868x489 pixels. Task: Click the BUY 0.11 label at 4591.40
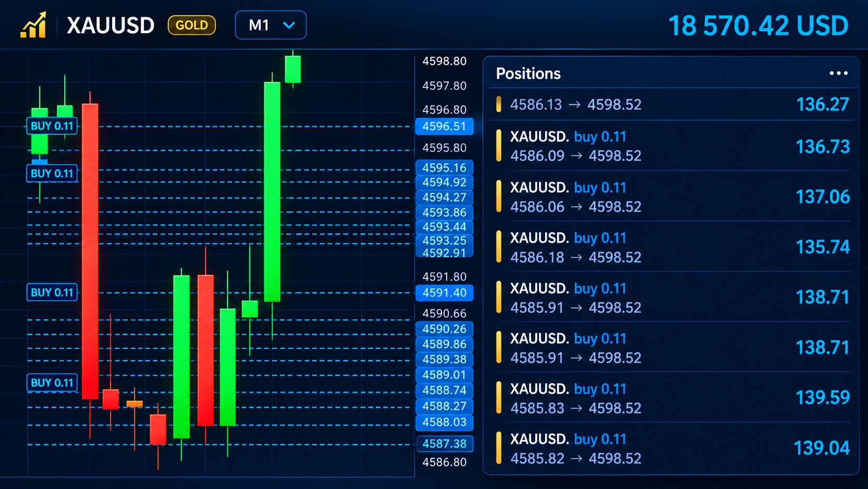click(52, 293)
